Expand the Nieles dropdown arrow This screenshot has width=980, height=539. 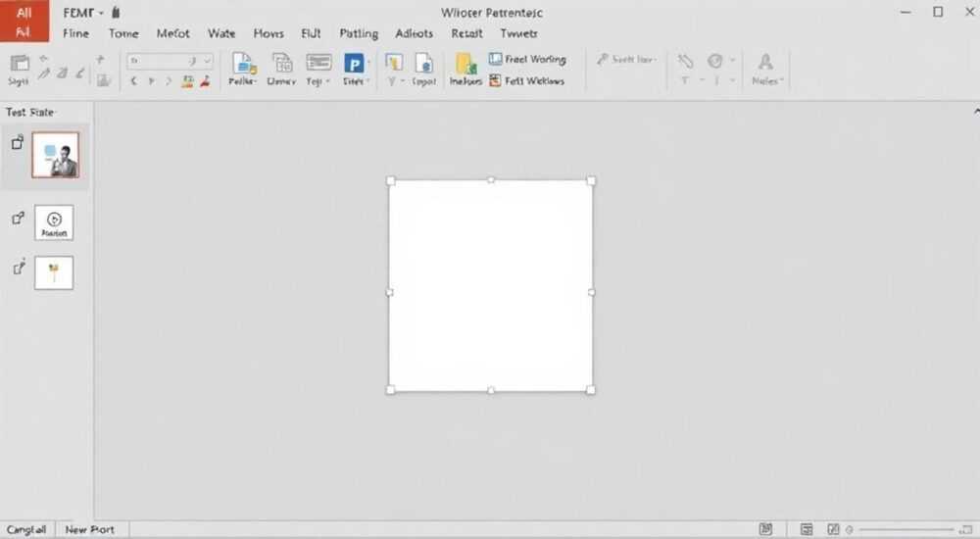coord(781,81)
